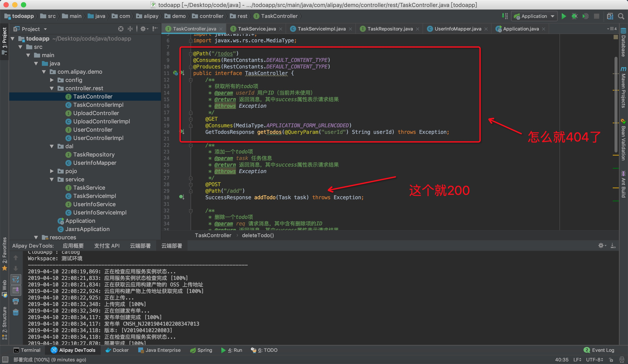Run Application with coverage
628x364 pixels.
pos(586,16)
